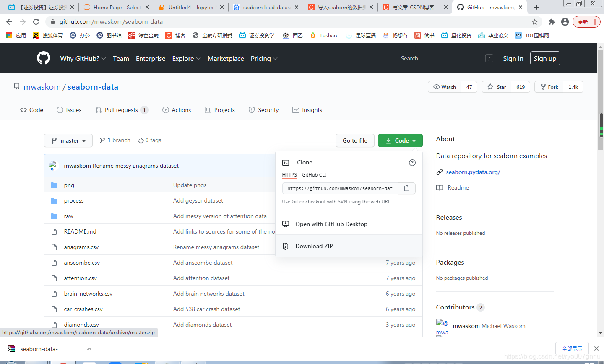Open the Projects tab
The height and width of the screenshot is (364, 604).
(220, 110)
